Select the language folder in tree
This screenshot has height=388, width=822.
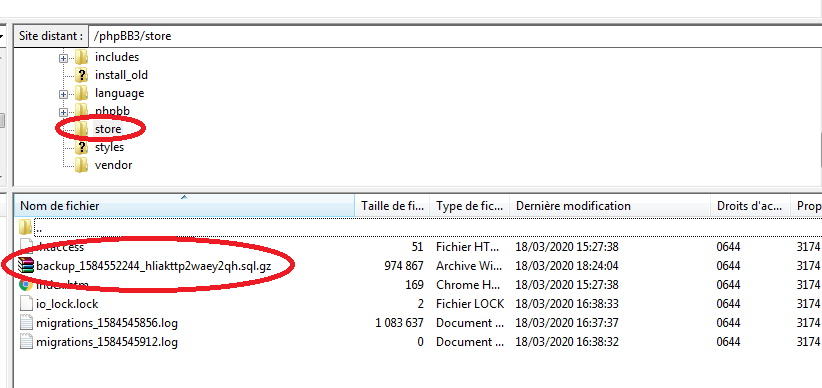point(119,93)
